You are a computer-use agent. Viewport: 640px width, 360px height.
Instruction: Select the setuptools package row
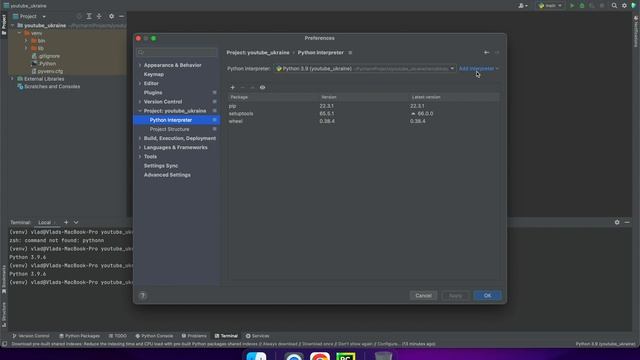click(363, 113)
